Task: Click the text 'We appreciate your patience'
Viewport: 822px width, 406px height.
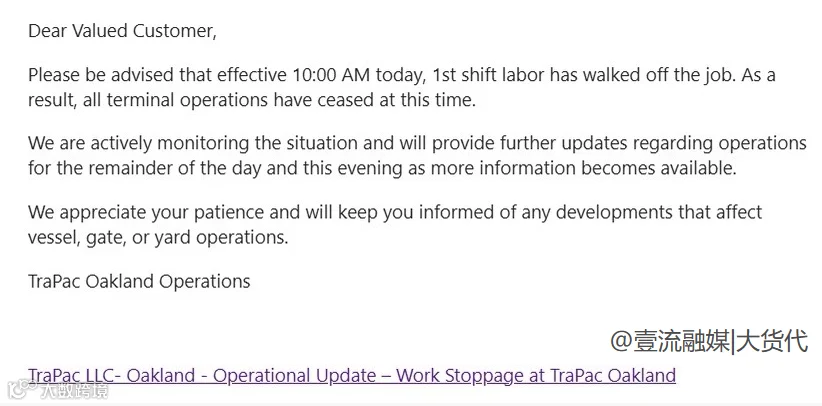Action: tap(146, 212)
